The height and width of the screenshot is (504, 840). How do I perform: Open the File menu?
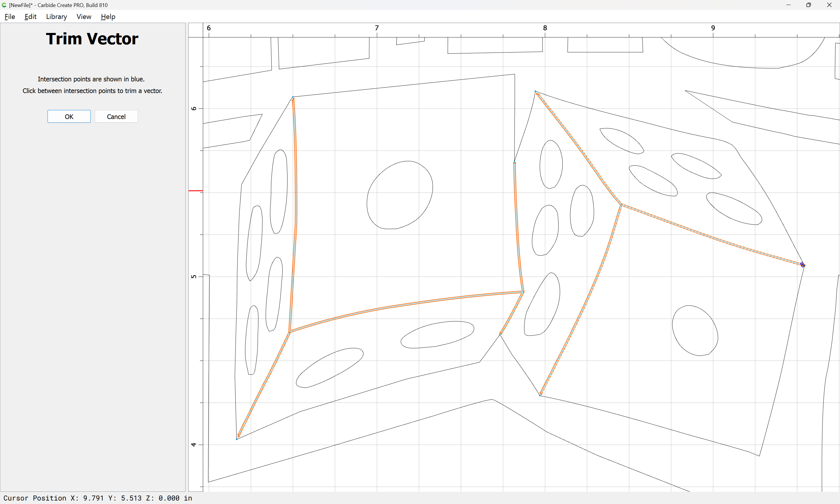pos(10,17)
